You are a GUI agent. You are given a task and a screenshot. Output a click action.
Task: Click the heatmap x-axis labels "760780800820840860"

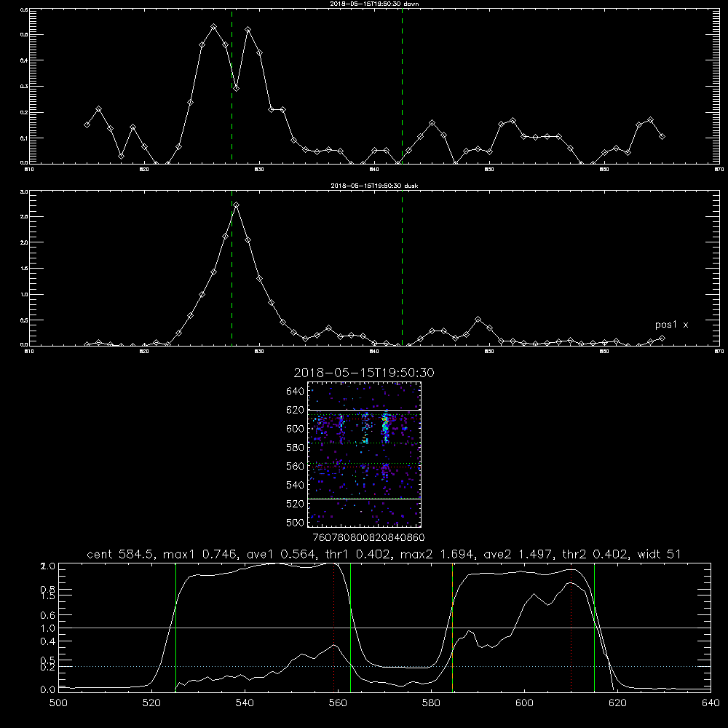pos(369,538)
